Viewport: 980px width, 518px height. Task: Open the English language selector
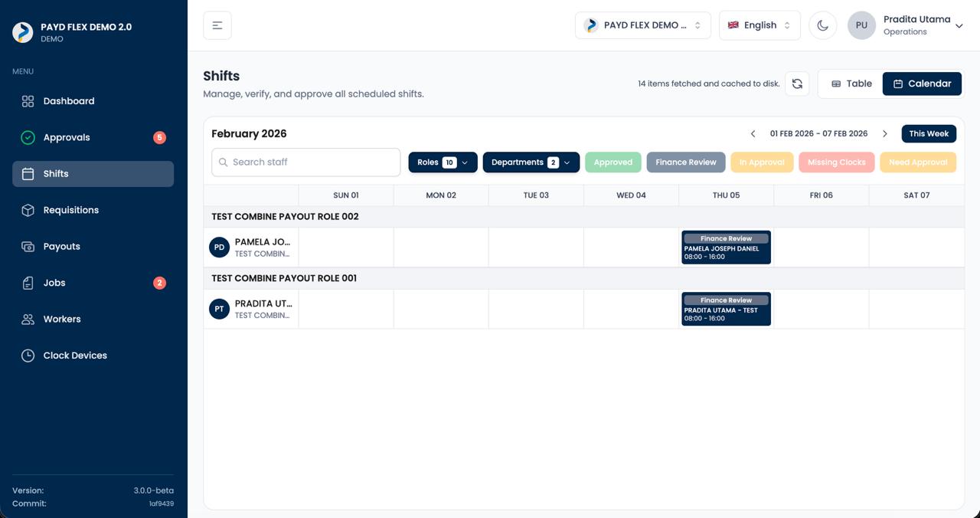click(759, 25)
